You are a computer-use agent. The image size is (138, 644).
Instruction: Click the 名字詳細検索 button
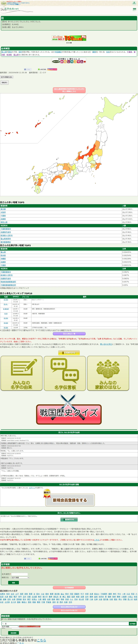pos(69,588)
